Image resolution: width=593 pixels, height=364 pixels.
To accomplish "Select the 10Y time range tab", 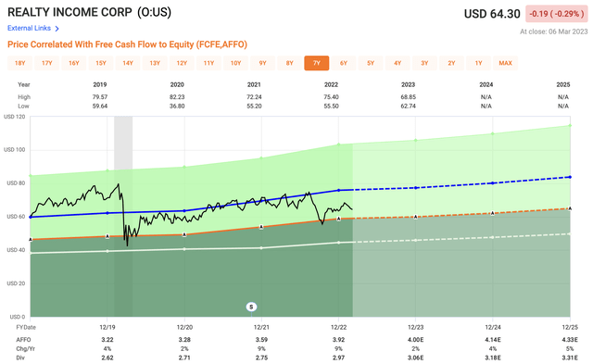I will tap(235, 63).
